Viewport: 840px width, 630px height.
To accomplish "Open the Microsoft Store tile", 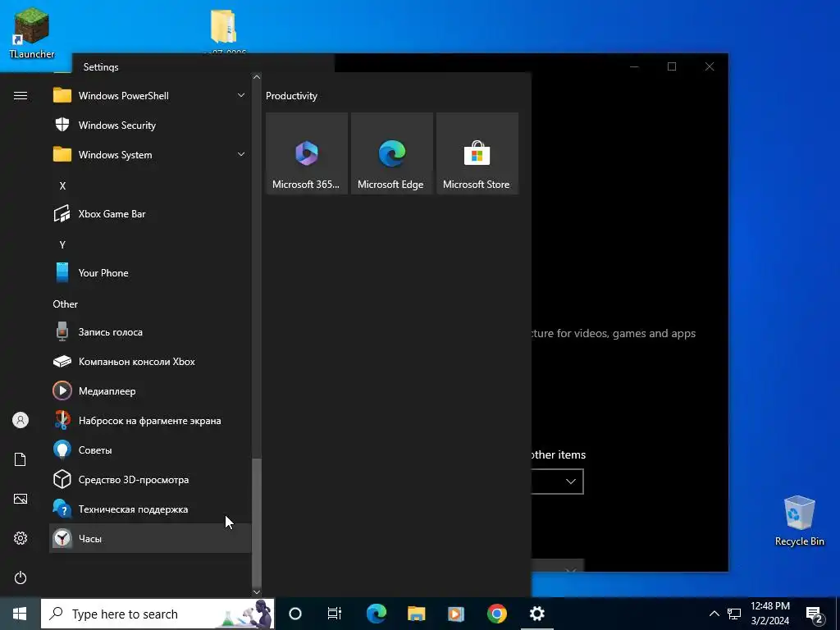I will [x=477, y=153].
